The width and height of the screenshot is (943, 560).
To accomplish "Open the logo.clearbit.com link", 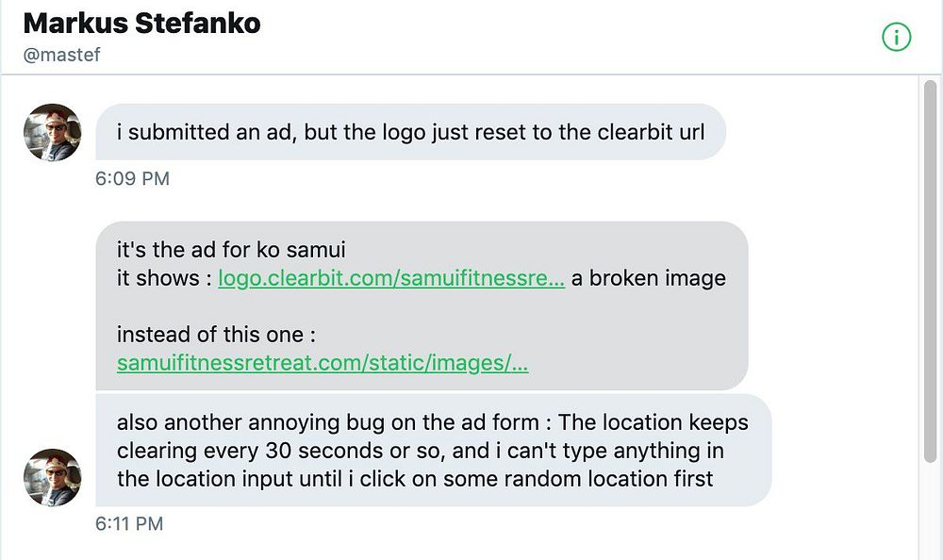I will pyautogui.click(x=391, y=278).
